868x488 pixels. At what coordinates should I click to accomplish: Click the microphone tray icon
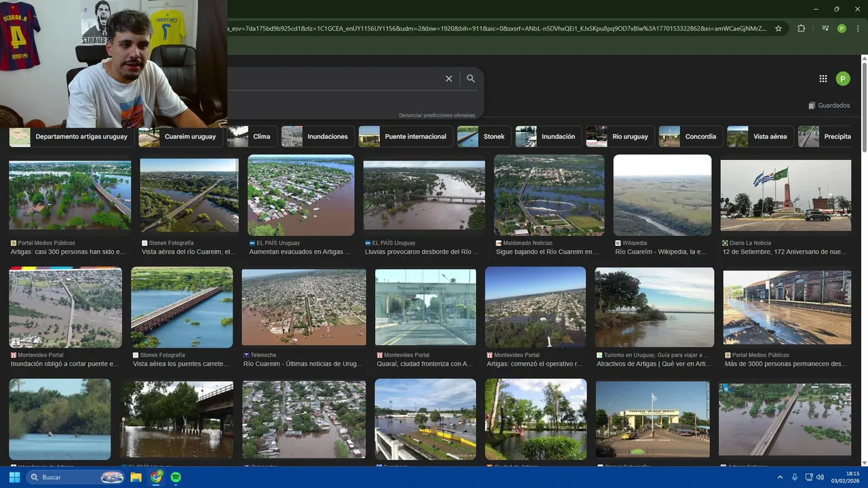(795, 477)
